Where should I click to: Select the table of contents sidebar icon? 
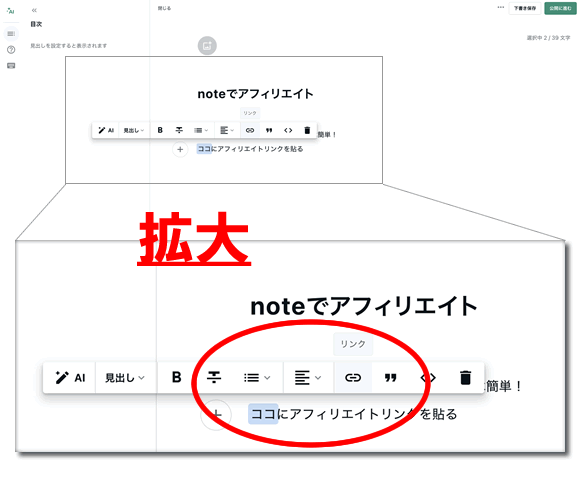pyautogui.click(x=11, y=34)
